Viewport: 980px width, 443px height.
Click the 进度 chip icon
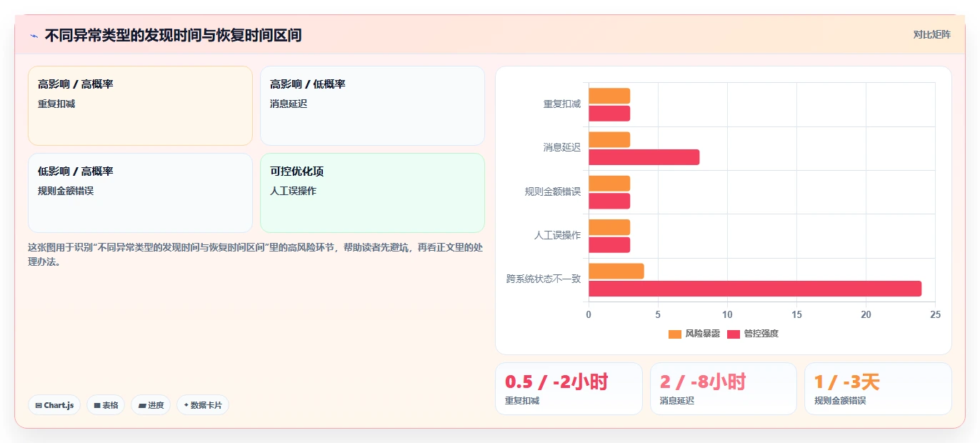pos(142,406)
